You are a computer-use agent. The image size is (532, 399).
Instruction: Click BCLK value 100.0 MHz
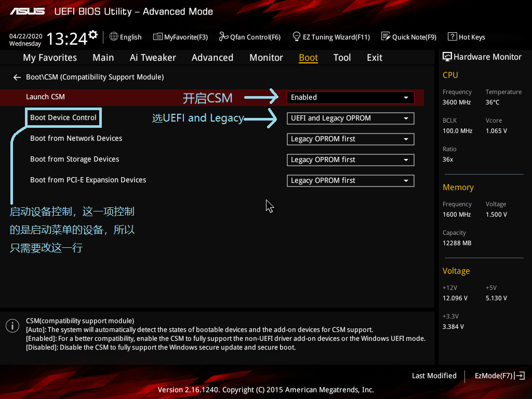coord(457,130)
